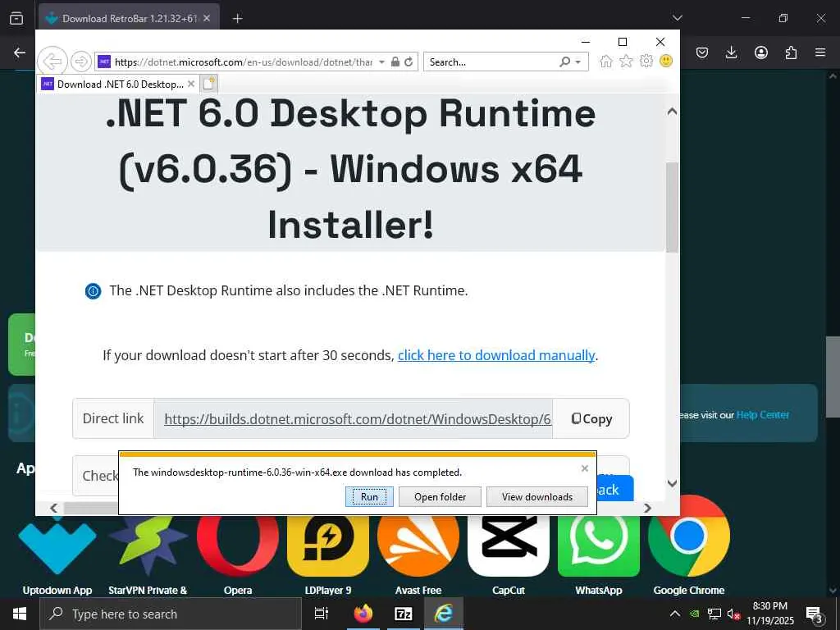Open the WhatsApp app thumbnail

(598, 546)
